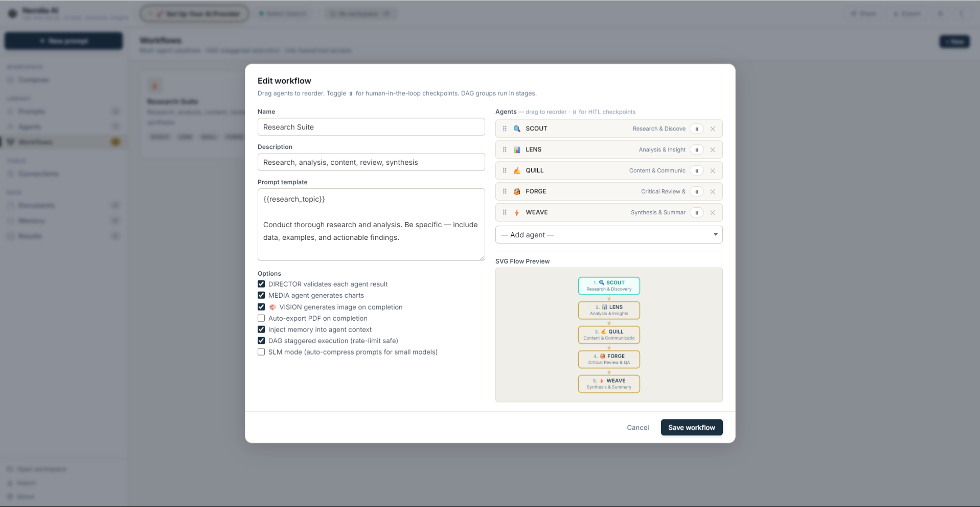Uncheck DAG staggered execution option
980x507 pixels.
[x=261, y=341]
